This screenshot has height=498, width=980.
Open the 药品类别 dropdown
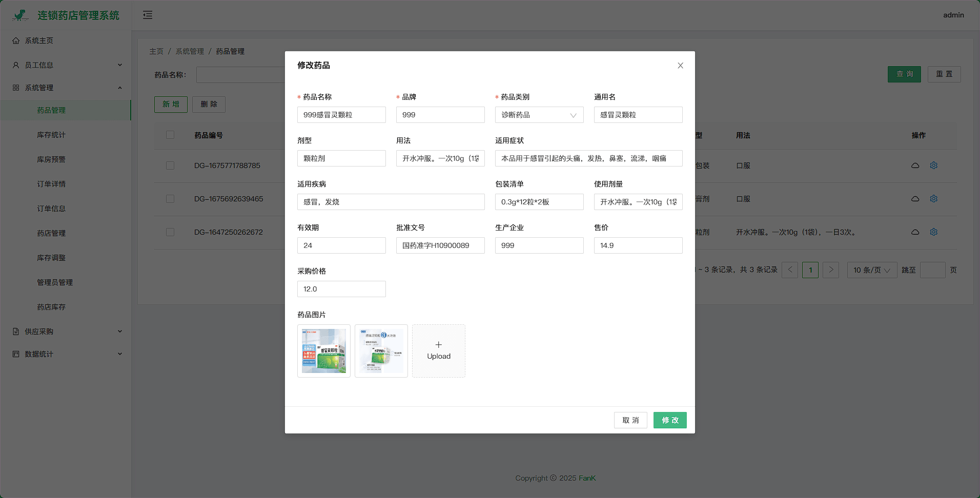point(539,115)
